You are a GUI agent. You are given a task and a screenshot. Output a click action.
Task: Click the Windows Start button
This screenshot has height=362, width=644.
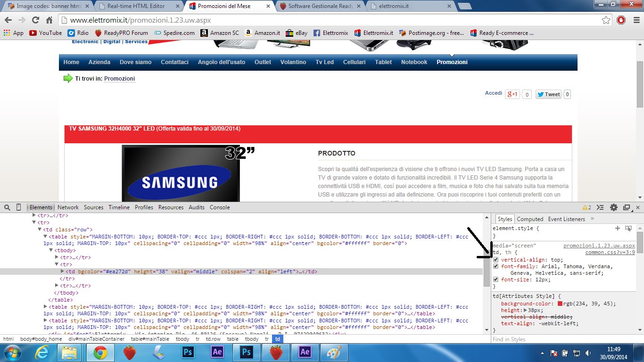[12, 352]
